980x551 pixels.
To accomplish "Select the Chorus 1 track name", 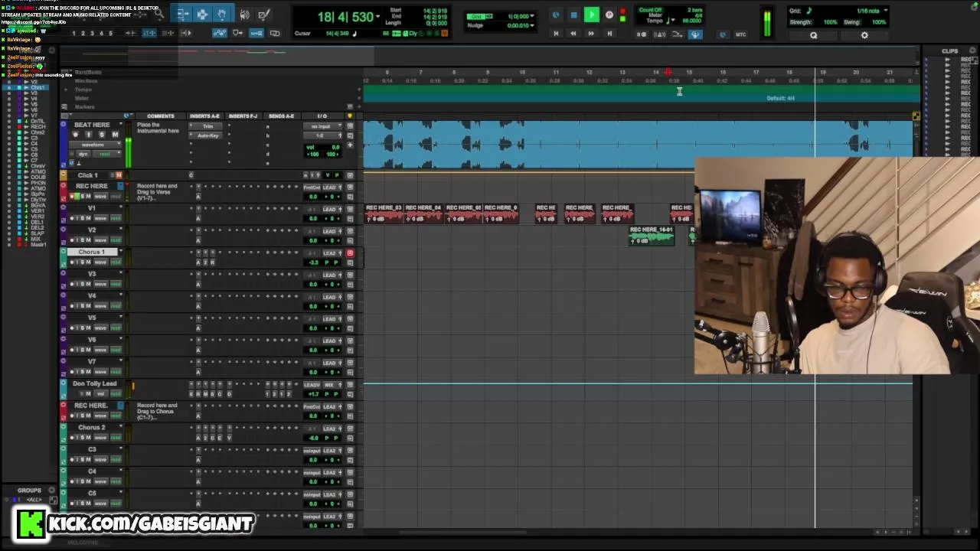I will coord(91,252).
